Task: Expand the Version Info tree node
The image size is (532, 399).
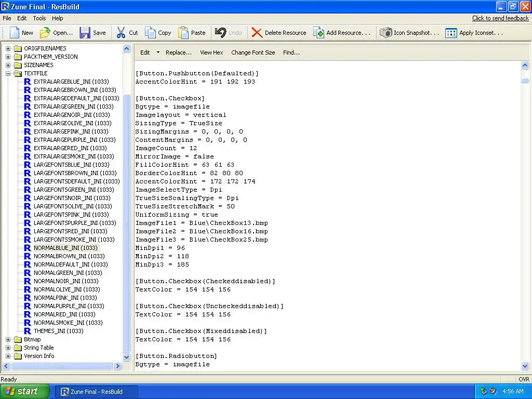Action: pyautogui.click(x=8, y=356)
